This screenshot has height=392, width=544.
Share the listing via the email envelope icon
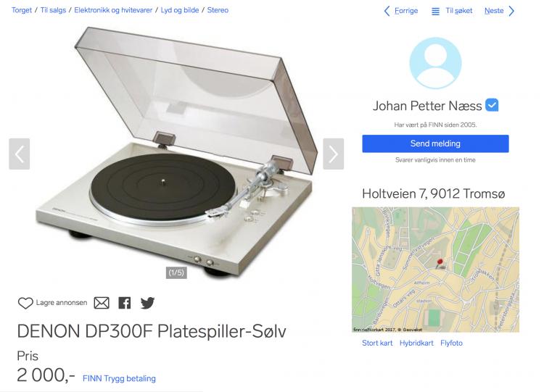click(x=102, y=304)
